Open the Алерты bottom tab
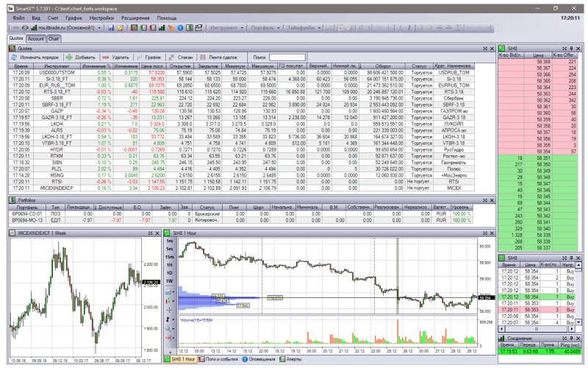The width and height of the screenshot is (588, 368). [290, 359]
